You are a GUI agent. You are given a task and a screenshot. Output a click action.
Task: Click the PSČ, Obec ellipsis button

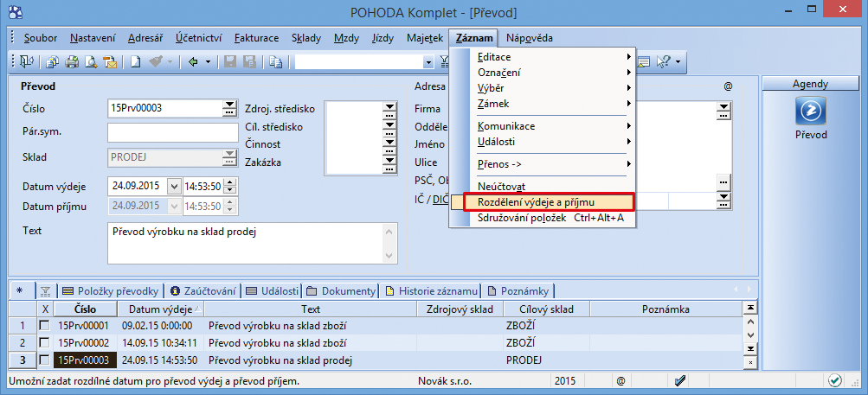point(723,181)
